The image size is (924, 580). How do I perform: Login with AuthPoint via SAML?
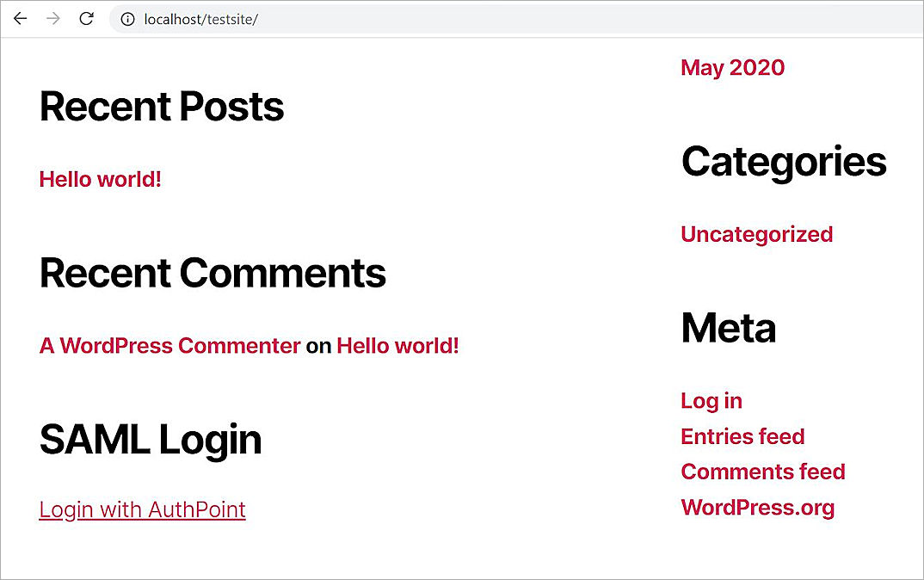click(x=142, y=509)
